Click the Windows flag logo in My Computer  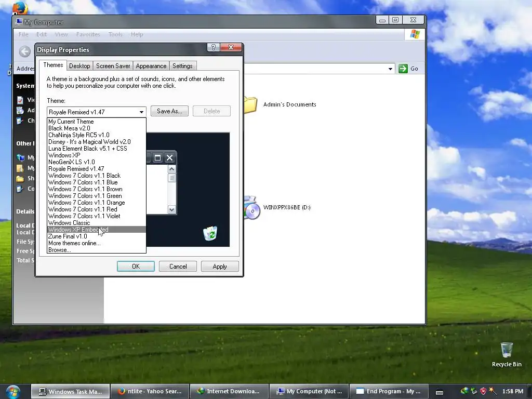(415, 34)
